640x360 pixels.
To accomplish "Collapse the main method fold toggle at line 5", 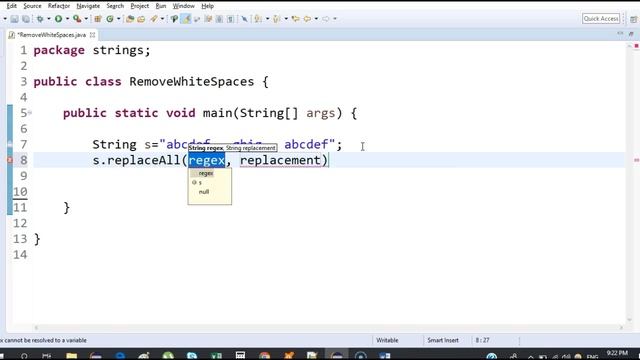I will pos(30,113).
